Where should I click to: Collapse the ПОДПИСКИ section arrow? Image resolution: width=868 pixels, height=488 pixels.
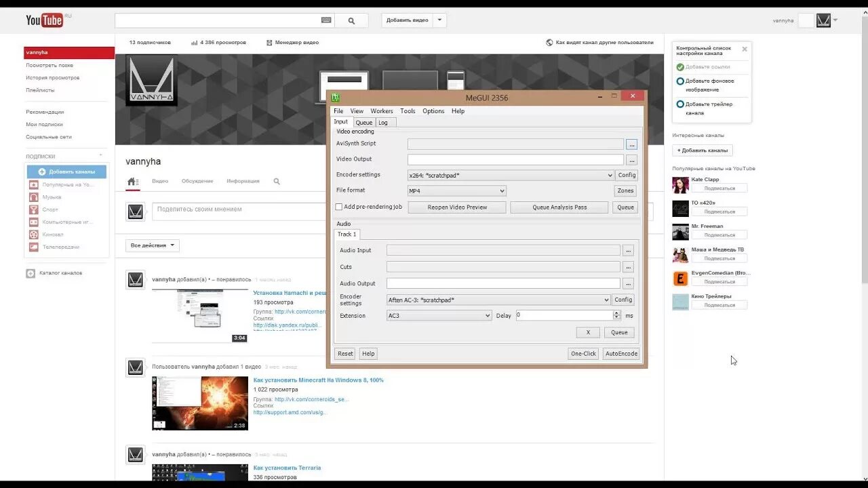tap(101, 157)
